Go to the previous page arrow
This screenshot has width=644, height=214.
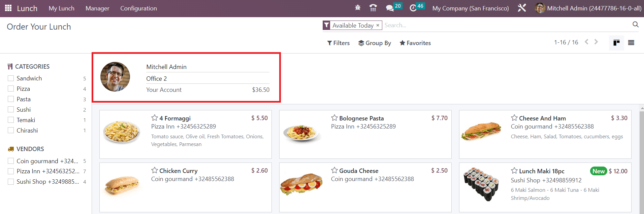coord(587,42)
